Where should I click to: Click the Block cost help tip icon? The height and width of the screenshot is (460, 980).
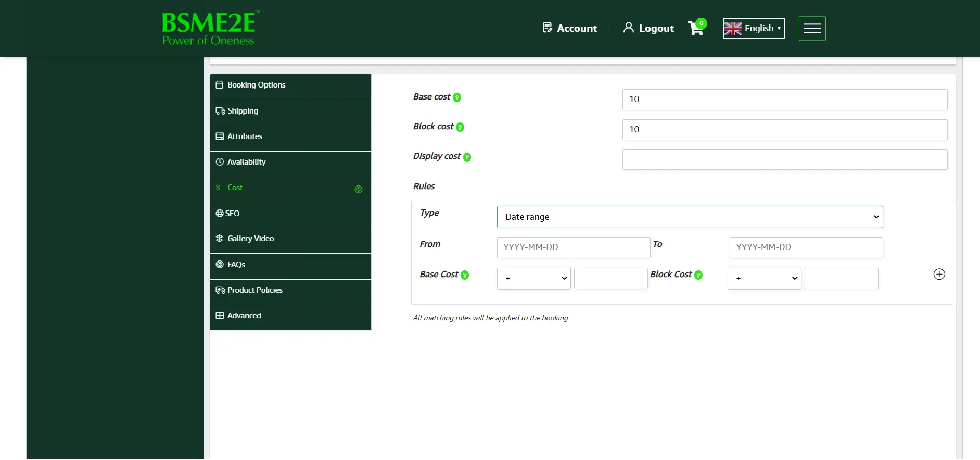(460, 127)
